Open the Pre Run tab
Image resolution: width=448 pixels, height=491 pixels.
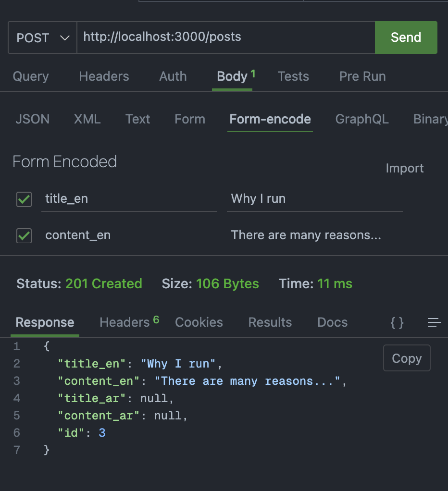362,76
